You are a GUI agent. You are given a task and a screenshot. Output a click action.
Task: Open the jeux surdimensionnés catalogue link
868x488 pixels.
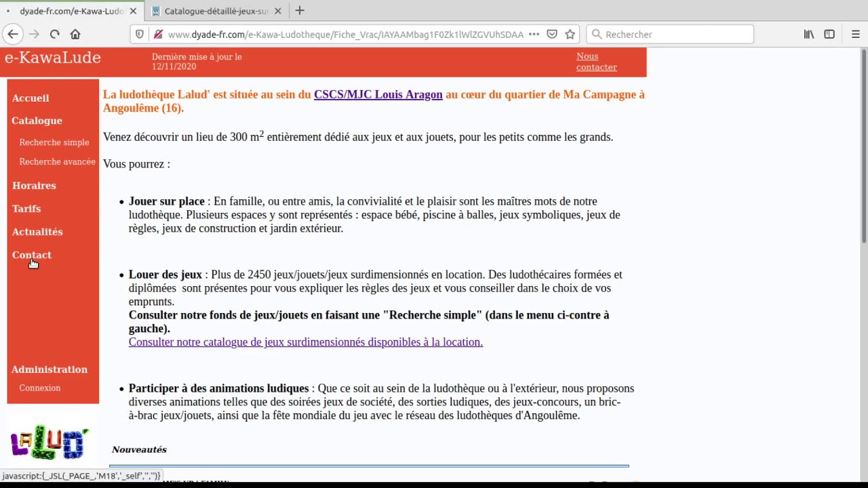pos(306,342)
